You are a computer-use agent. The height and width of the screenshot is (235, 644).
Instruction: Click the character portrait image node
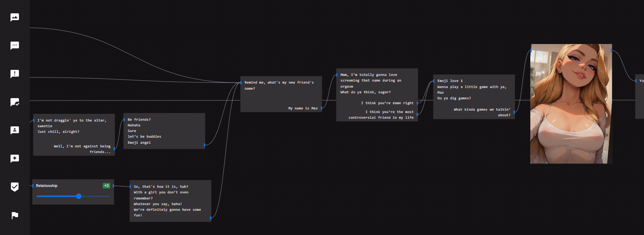point(571,104)
